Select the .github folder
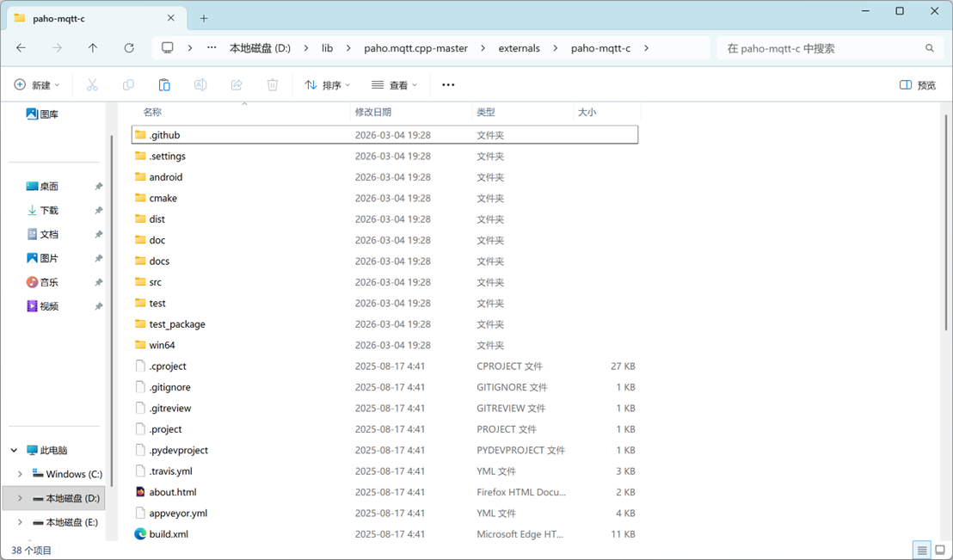This screenshot has width=953, height=560. 384,135
